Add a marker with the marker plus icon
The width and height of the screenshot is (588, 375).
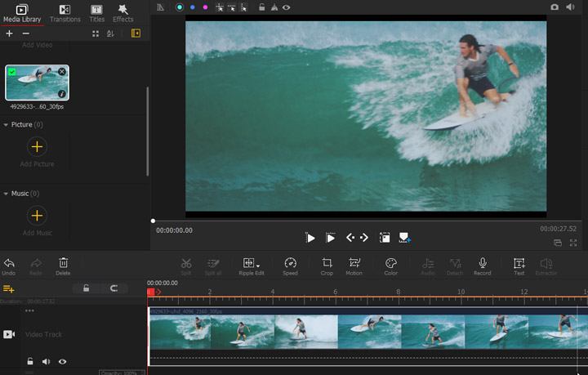coord(404,238)
